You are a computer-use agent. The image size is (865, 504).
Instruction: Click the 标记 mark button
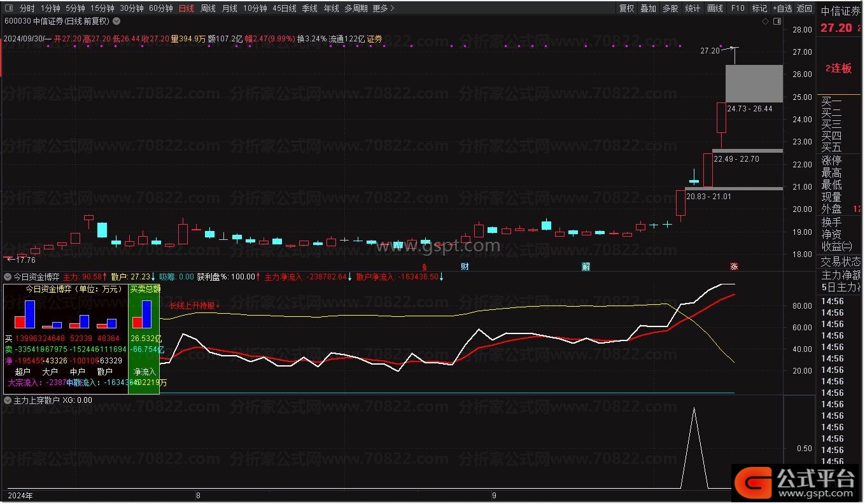[x=759, y=9]
